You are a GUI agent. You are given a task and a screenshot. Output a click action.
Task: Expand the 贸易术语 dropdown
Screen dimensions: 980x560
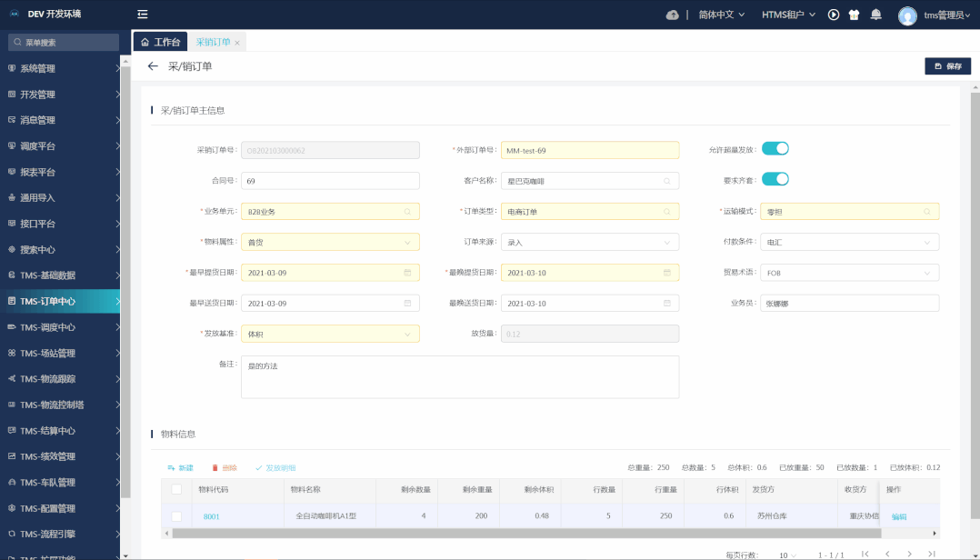tap(849, 273)
